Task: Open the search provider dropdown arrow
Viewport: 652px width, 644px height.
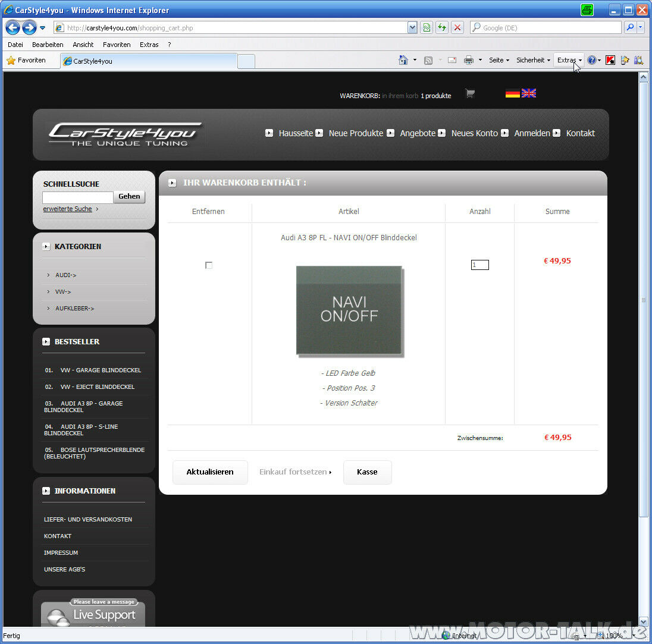Action: click(640, 28)
